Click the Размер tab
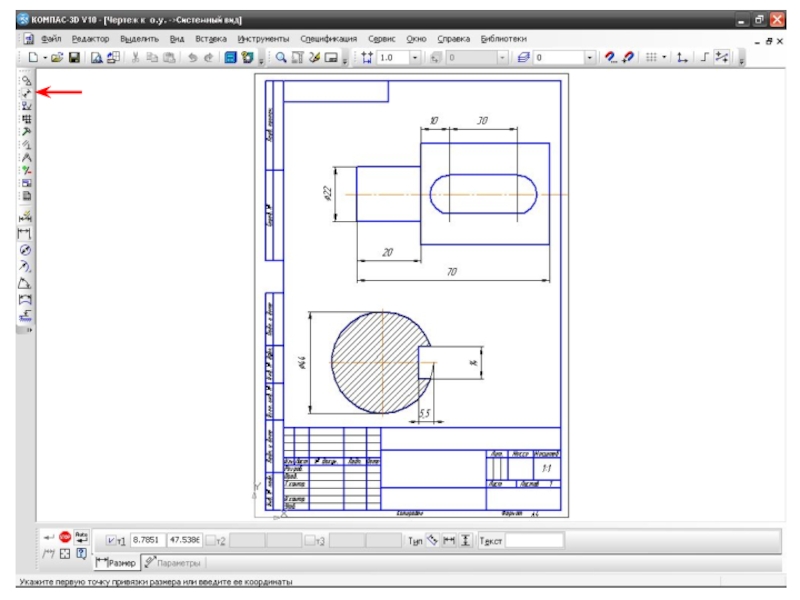Image resolution: width=800 pixels, height=600 pixels. (116, 563)
